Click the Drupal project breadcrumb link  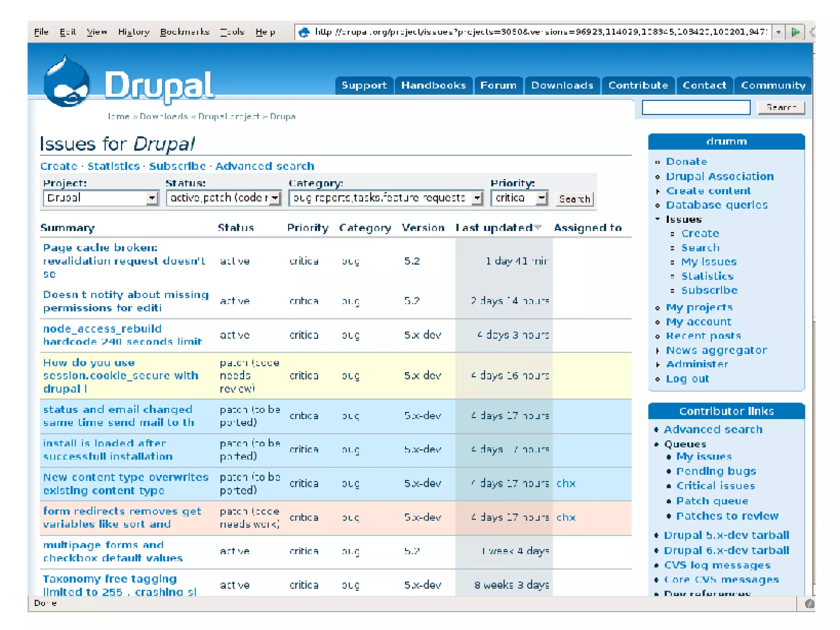click(228, 117)
